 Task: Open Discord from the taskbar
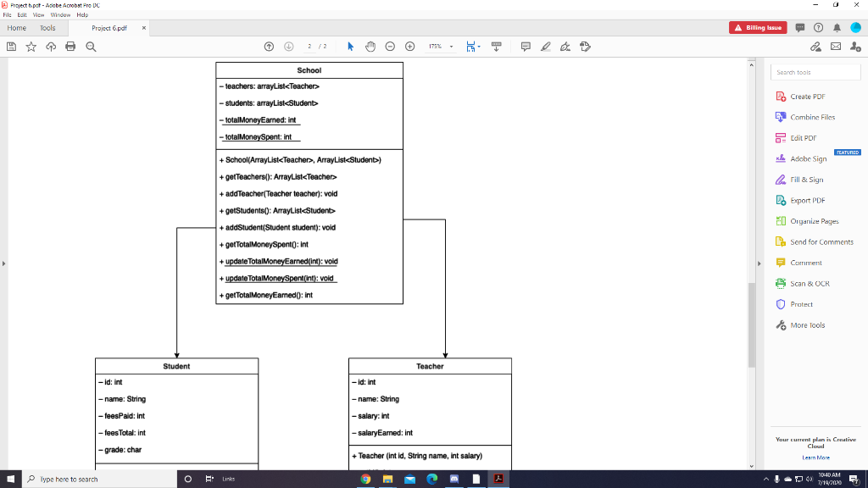(x=454, y=480)
